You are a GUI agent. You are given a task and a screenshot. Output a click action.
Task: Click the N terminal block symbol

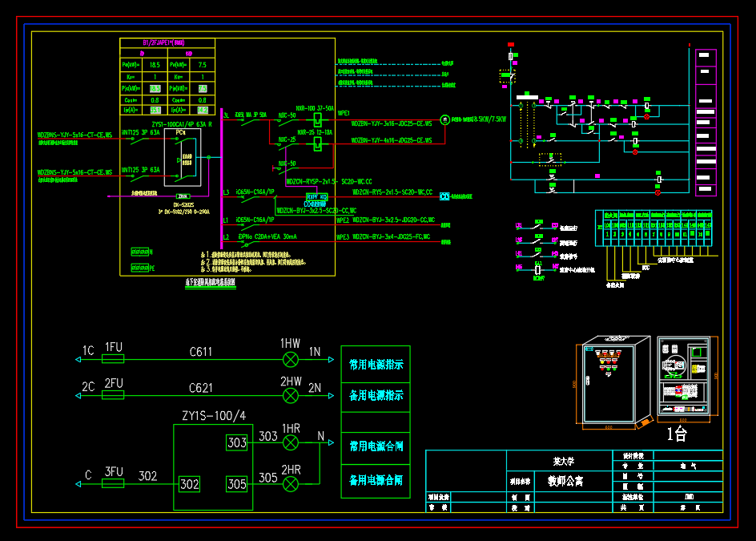pos(140,252)
